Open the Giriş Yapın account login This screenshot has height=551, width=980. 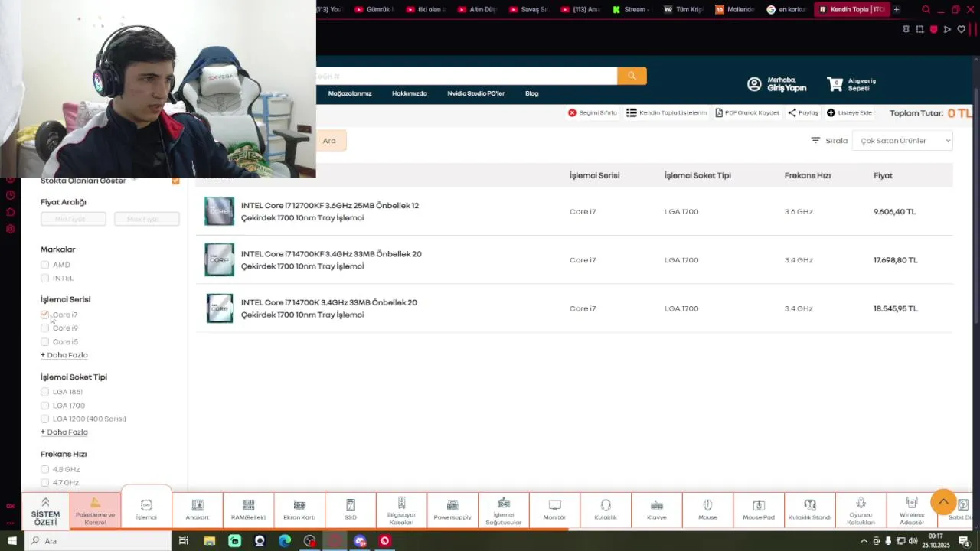pyautogui.click(x=777, y=84)
